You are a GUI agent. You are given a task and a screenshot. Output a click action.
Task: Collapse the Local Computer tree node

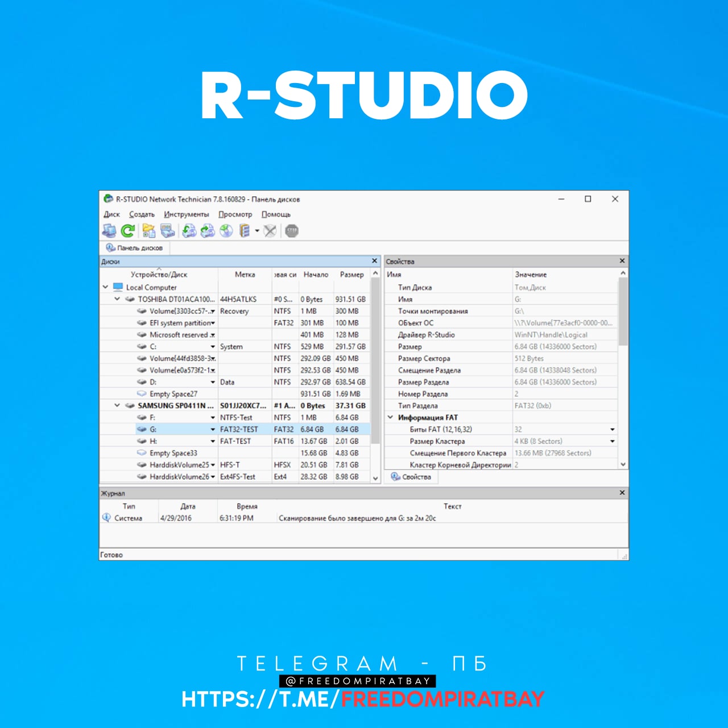[105, 287]
